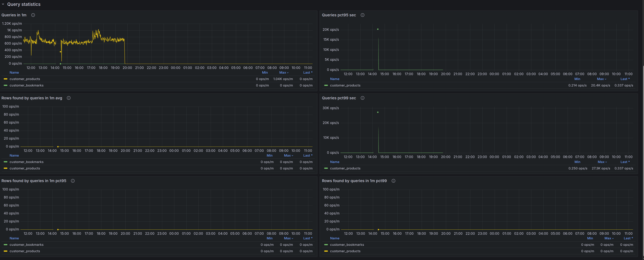Click info icon beside Rows found pct95
Viewport: 644px width, 260px height.
pyautogui.click(x=73, y=181)
